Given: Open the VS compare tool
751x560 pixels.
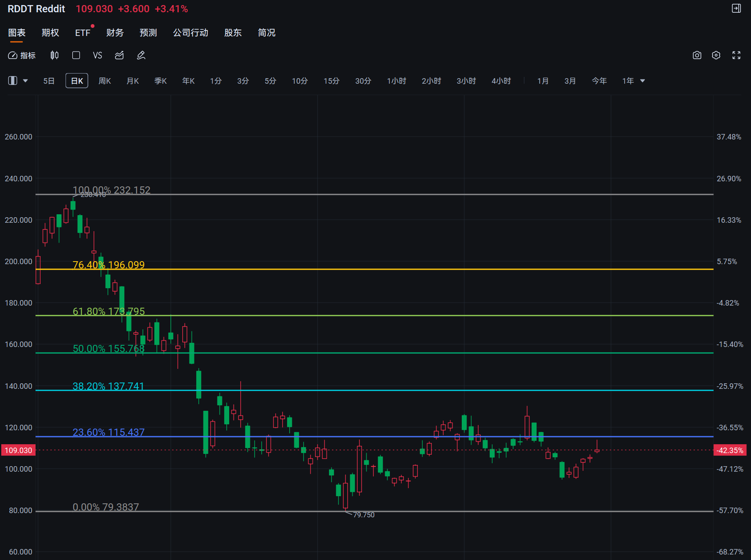Looking at the screenshot, I should tap(98, 55).
